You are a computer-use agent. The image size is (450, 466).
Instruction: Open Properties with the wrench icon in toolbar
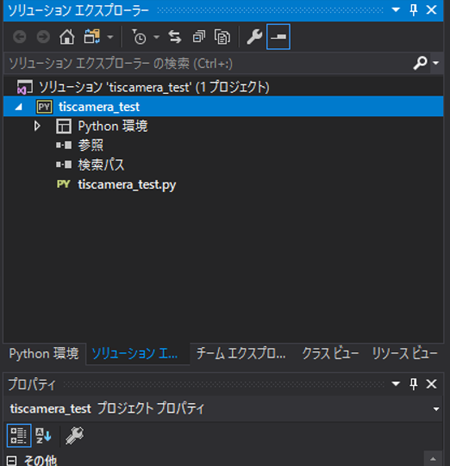pyautogui.click(x=254, y=37)
